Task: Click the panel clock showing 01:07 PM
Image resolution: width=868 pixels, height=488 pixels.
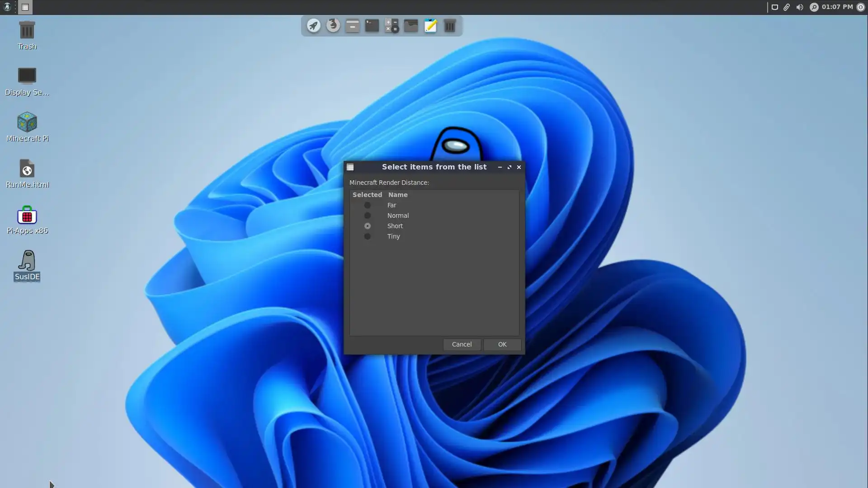Action: tap(837, 7)
